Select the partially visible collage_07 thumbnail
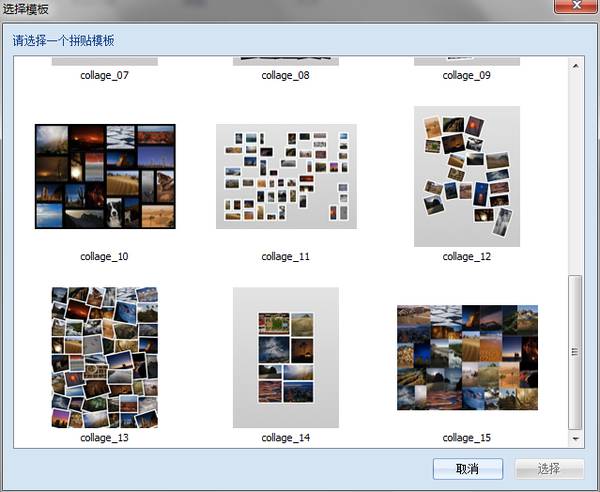Viewport: 600px width, 492px height. coord(105,62)
